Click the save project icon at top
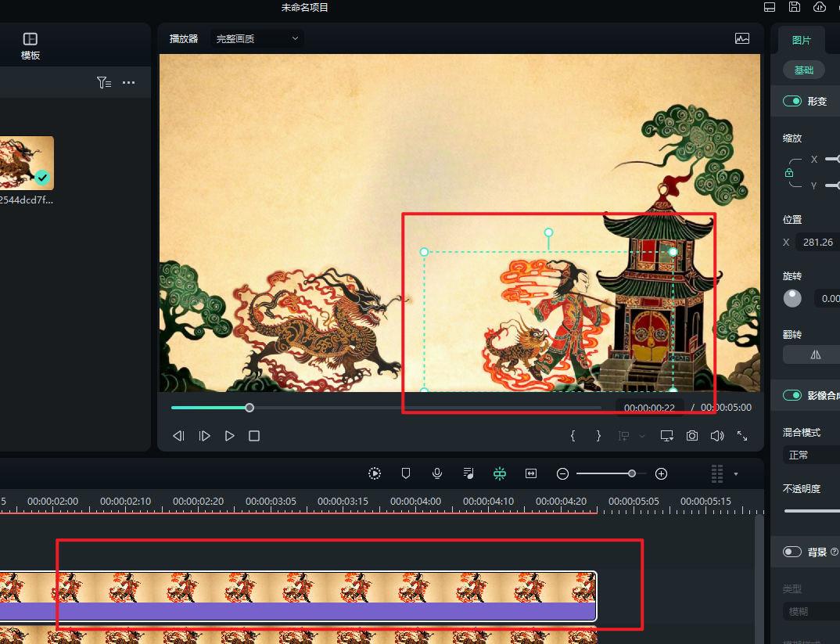The width and height of the screenshot is (840, 644). [x=795, y=7]
